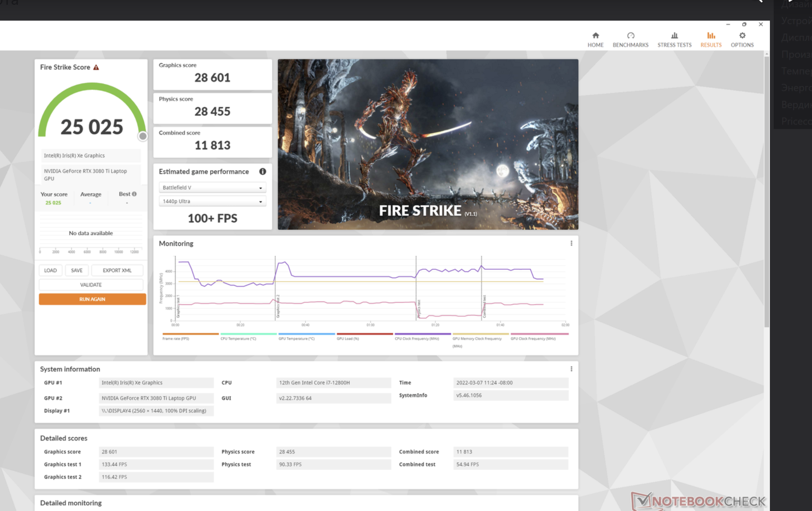Click the grey marker on the score gauge
Image resolution: width=812 pixels, height=511 pixels.
pyautogui.click(x=142, y=136)
